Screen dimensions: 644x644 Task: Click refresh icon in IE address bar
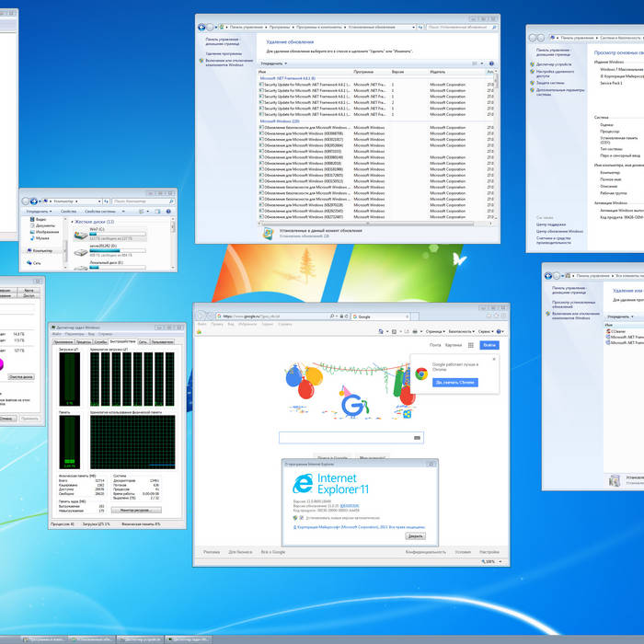[x=347, y=316]
